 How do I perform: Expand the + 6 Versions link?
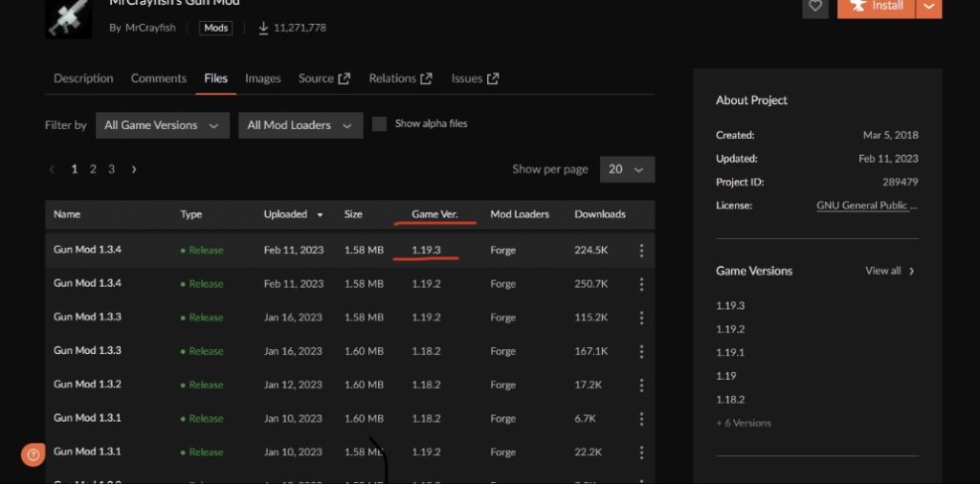[743, 423]
